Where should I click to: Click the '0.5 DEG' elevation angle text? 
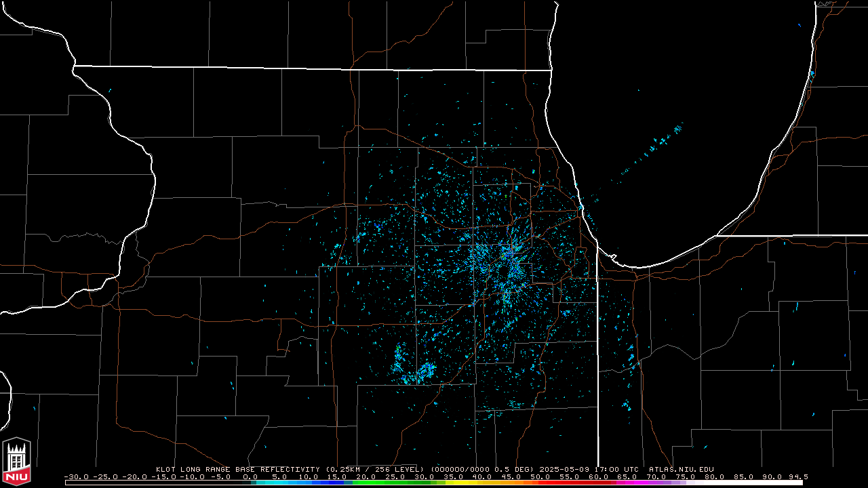[515, 469]
